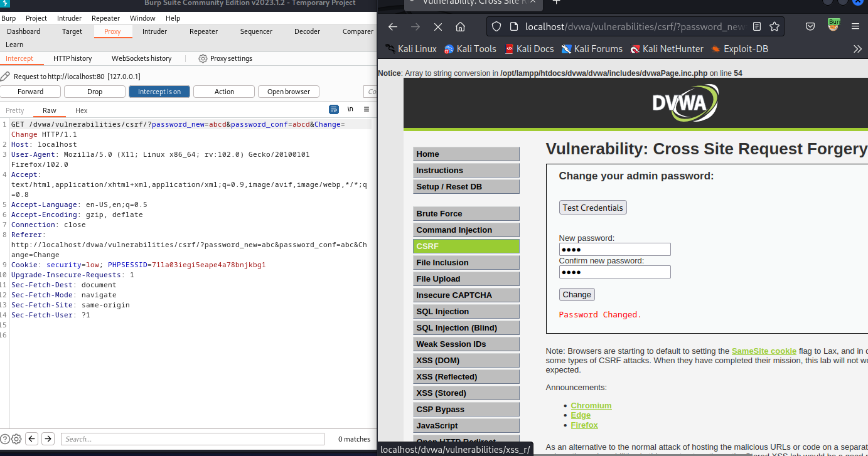Click the Burp FoxyProxy extension icon

pos(833,26)
